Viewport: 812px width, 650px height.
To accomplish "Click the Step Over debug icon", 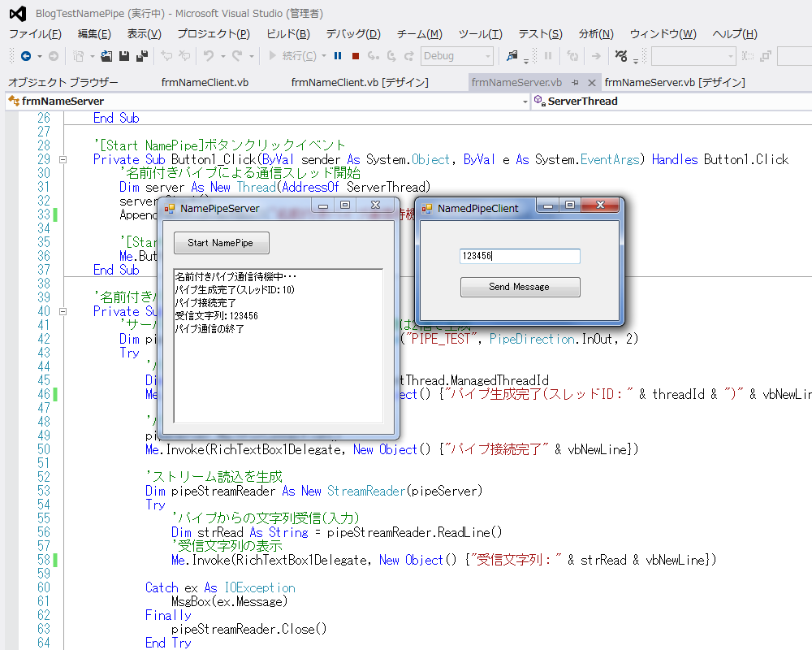I will click(x=391, y=56).
